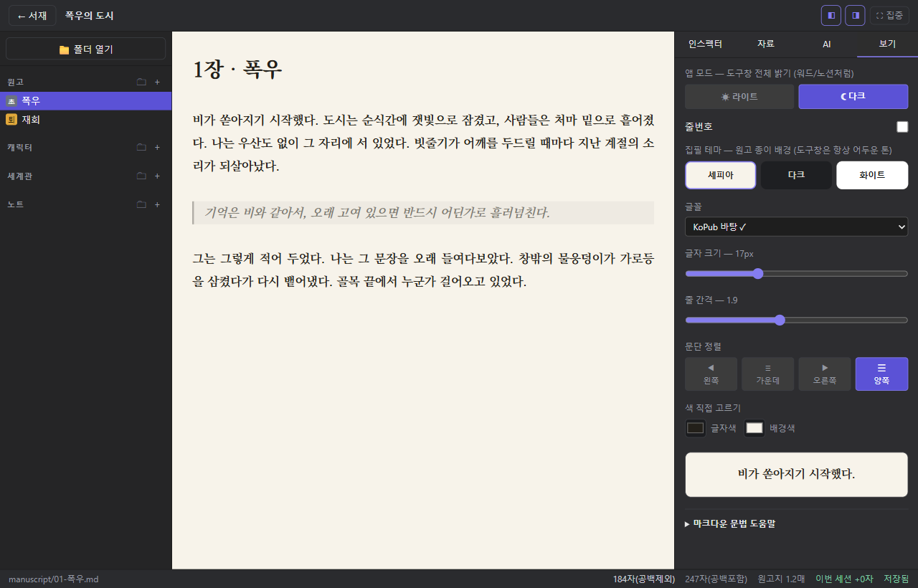918x588 pixels.
Task: Open the 재회 manuscript document
Action: 86,120
